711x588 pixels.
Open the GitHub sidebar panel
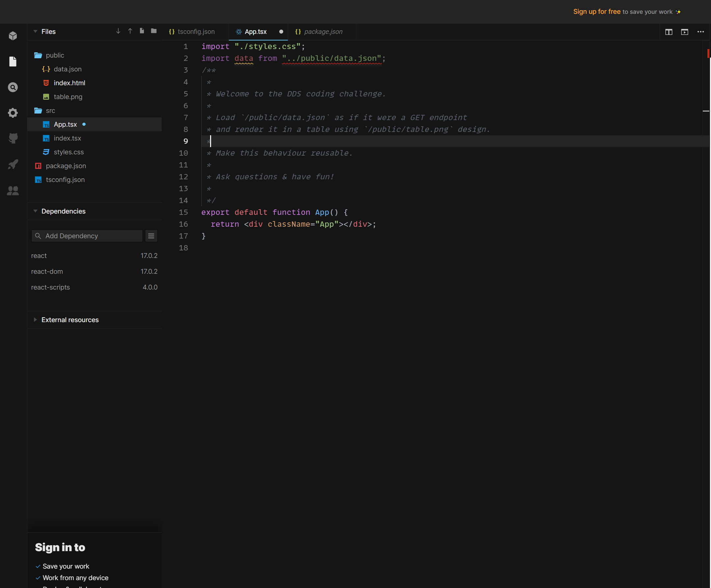13,138
